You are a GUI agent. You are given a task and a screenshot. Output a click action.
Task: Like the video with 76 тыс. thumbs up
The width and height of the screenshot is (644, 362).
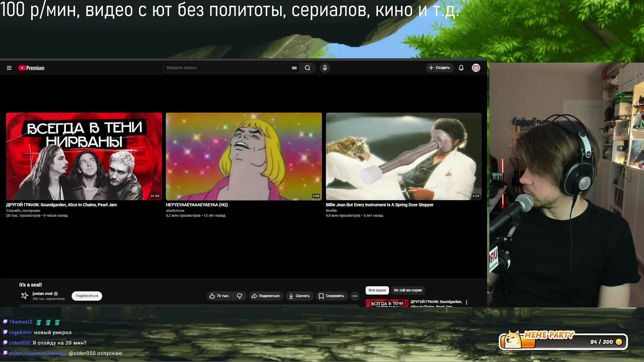219,296
